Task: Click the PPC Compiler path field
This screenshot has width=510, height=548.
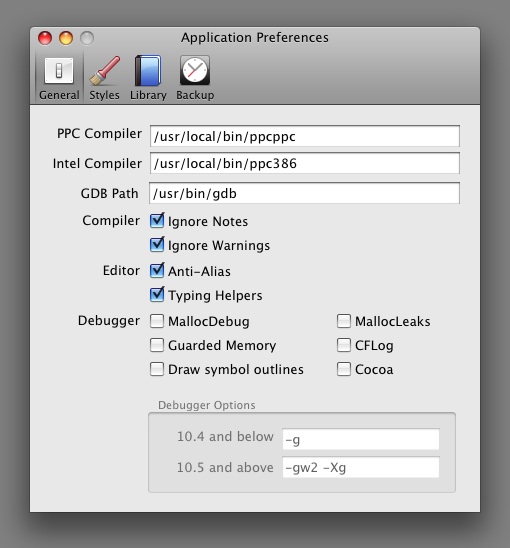Action: [x=304, y=136]
